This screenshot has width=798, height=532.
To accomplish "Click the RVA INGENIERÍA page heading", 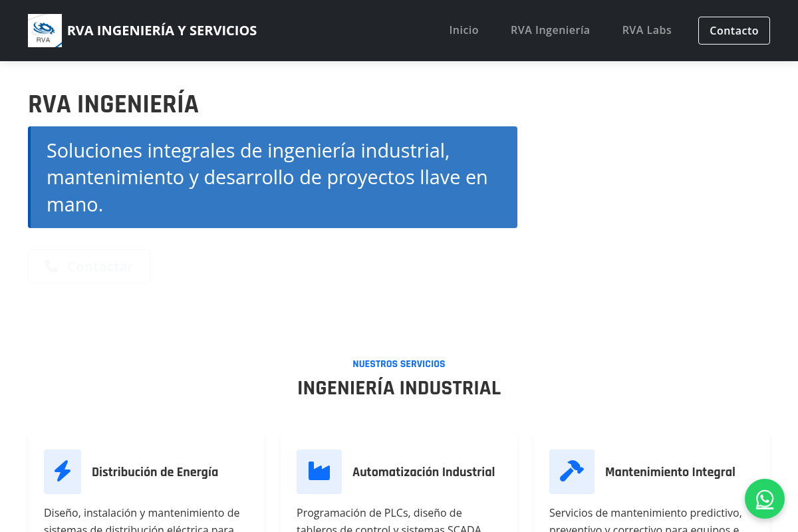I will [113, 104].
